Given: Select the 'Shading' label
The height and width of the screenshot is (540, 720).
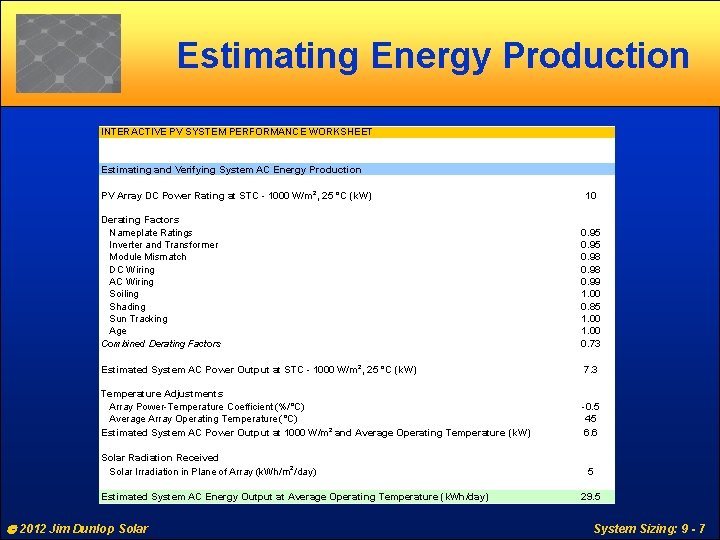Looking at the screenshot, I should 127,307.
